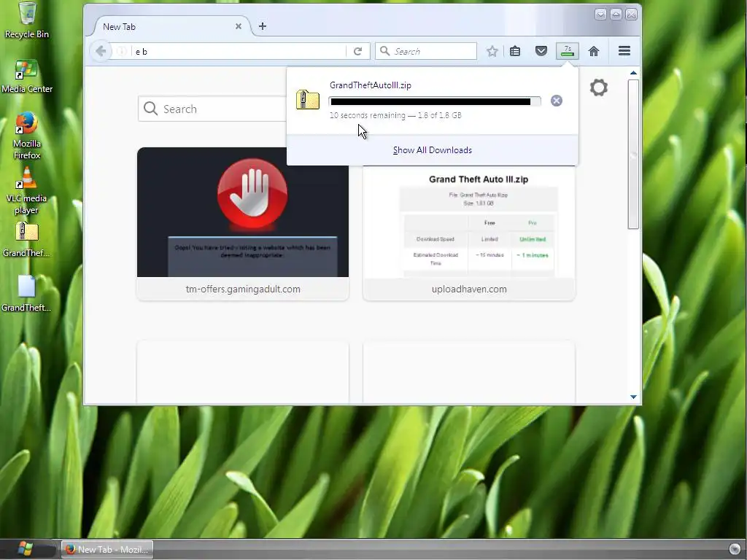Select the New Tab browser tab
Screen dimensions: 747x560
click(x=171, y=27)
